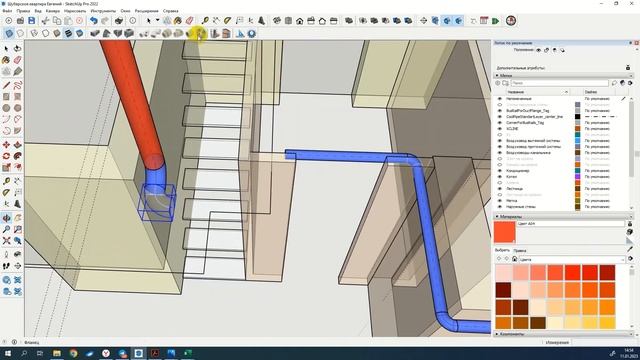Pick the Tape Measure tool in left toolbar

pyautogui.click(x=6, y=181)
